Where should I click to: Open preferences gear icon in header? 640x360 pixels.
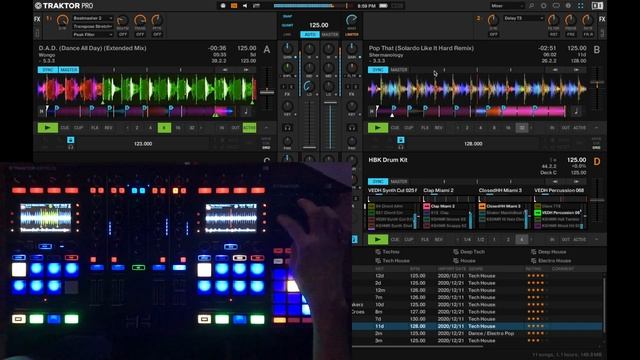pos(568,6)
